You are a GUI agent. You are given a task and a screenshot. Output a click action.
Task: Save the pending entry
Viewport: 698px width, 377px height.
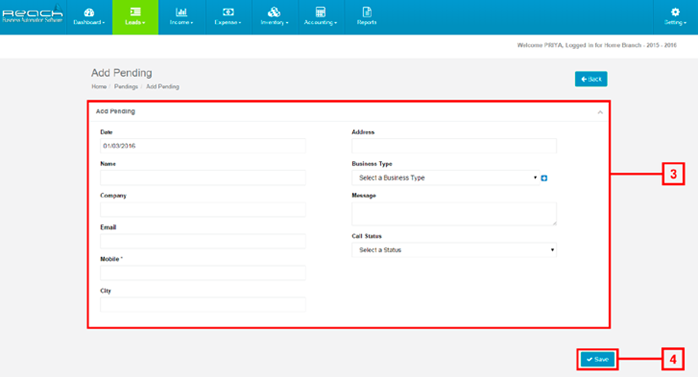point(597,359)
